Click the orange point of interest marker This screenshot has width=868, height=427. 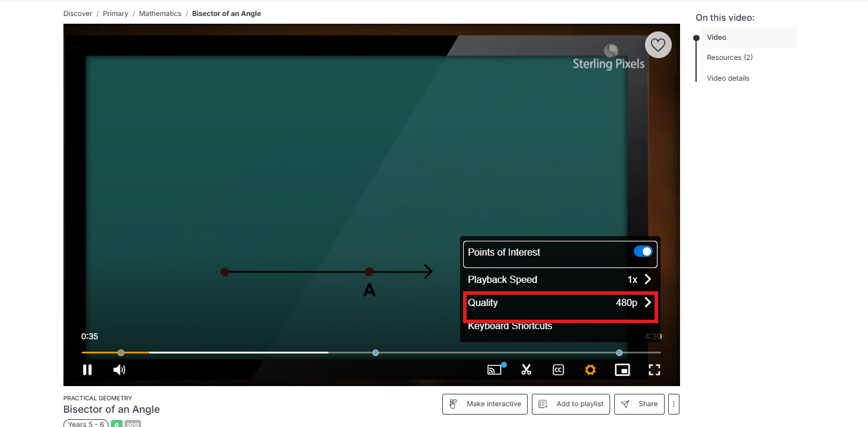(121, 352)
